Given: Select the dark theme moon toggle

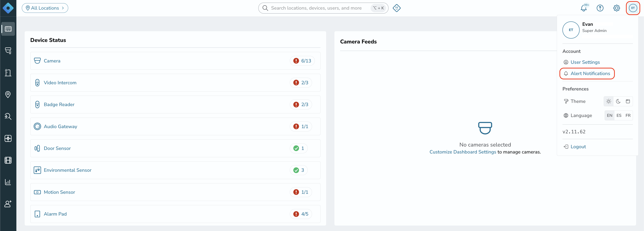Looking at the screenshot, I should (x=618, y=101).
